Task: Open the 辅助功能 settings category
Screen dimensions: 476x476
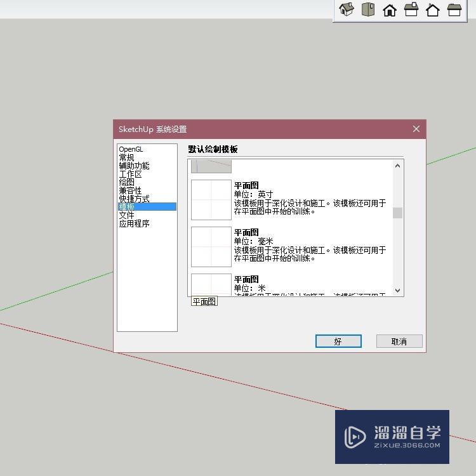Action: [x=134, y=166]
